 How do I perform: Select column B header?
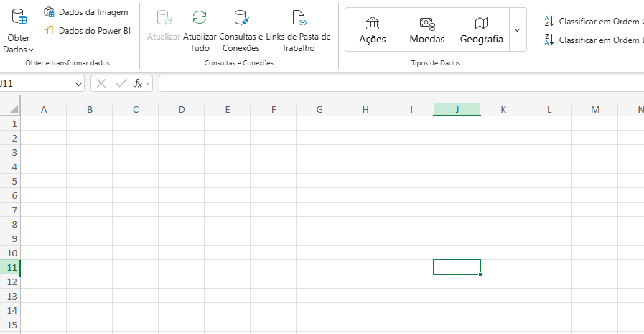point(90,110)
